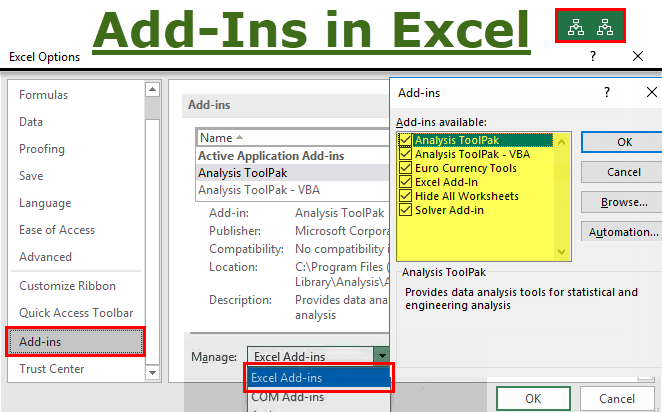Toggle the Euro Currency Tools checkbox
The width and height of the screenshot is (662, 412).
(405, 168)
